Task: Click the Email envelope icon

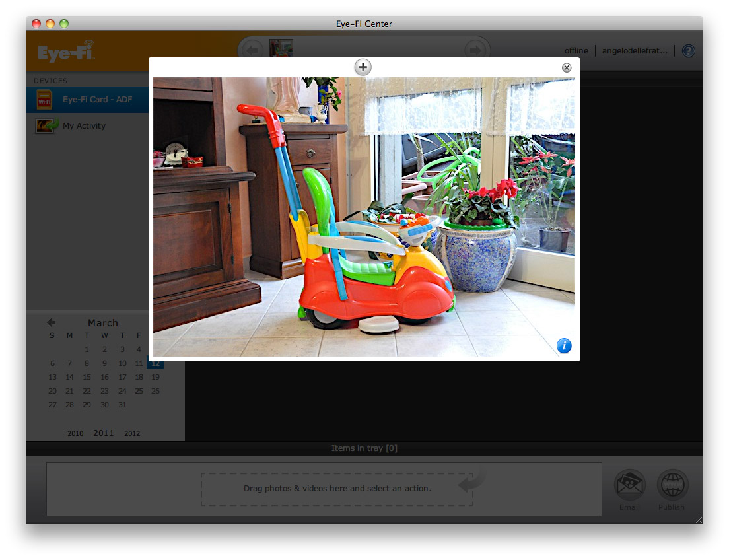Action: tap(629, 487)
